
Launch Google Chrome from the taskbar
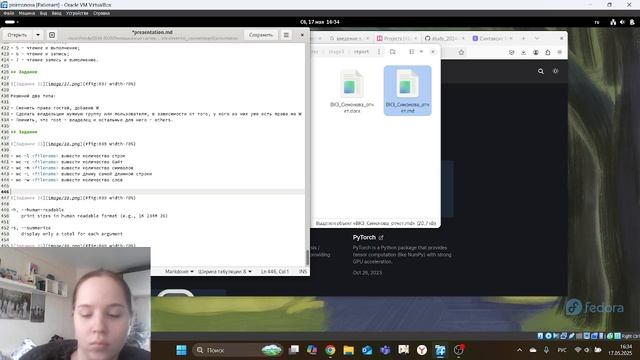coord(330,350)
